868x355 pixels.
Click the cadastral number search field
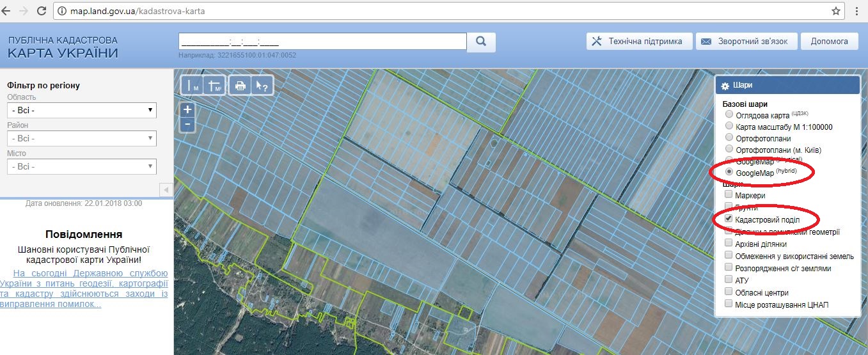[322, 42]
